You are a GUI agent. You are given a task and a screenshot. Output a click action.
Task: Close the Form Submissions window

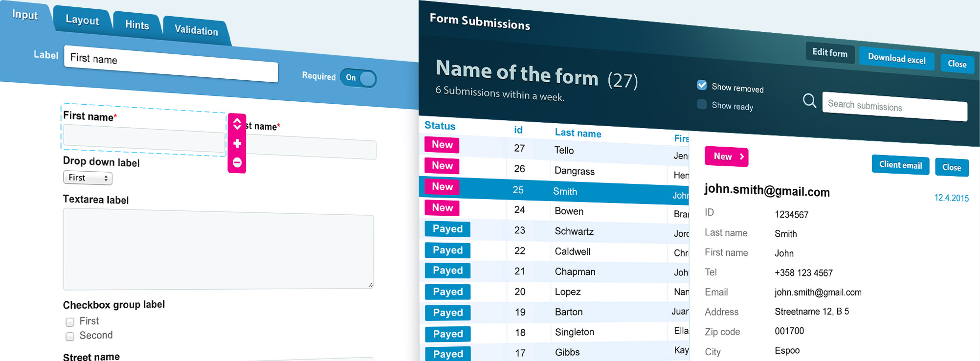(957, 64)
